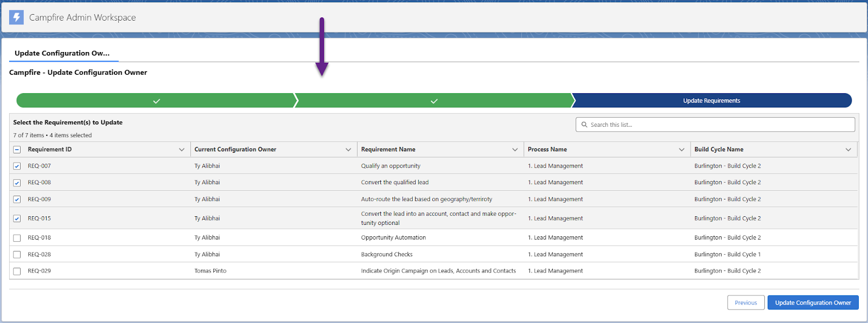Open the Build Cycle Name column chevron
This screenshot has width=868, height=323.
[x=848, y=150]
